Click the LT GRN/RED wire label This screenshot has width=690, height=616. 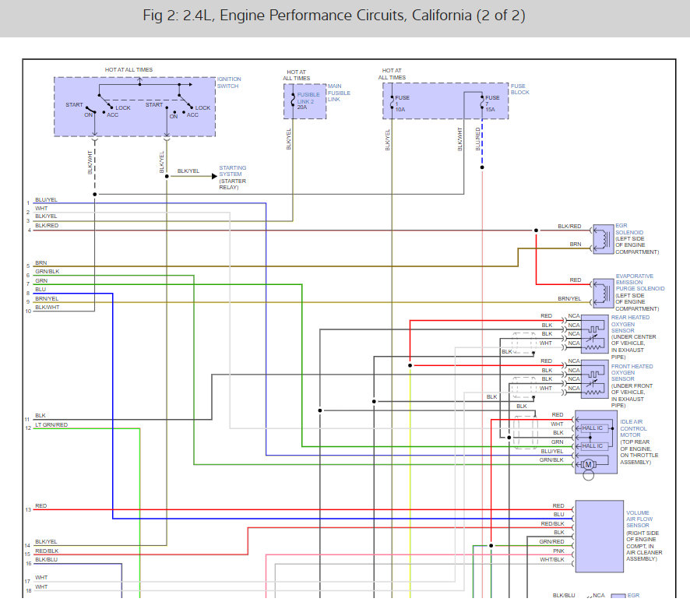pos(51,424)
